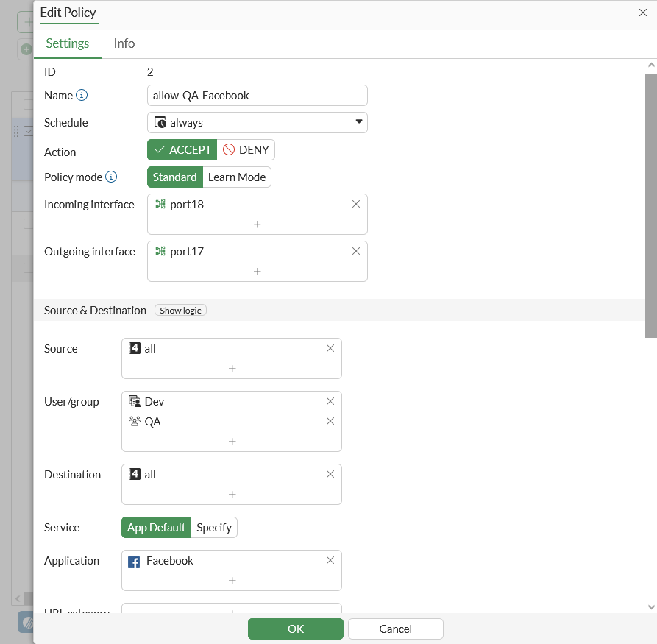Viewport: 657px width, 644px height.
Task: Switch policy mode to Learn Mode
Action: pos(237,177)
